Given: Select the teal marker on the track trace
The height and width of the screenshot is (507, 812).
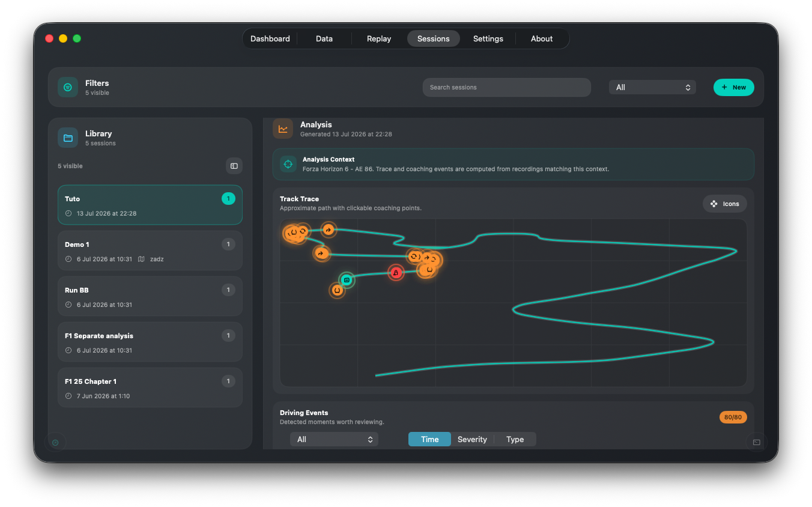Looking at the screenshot, I should [347, 279].
